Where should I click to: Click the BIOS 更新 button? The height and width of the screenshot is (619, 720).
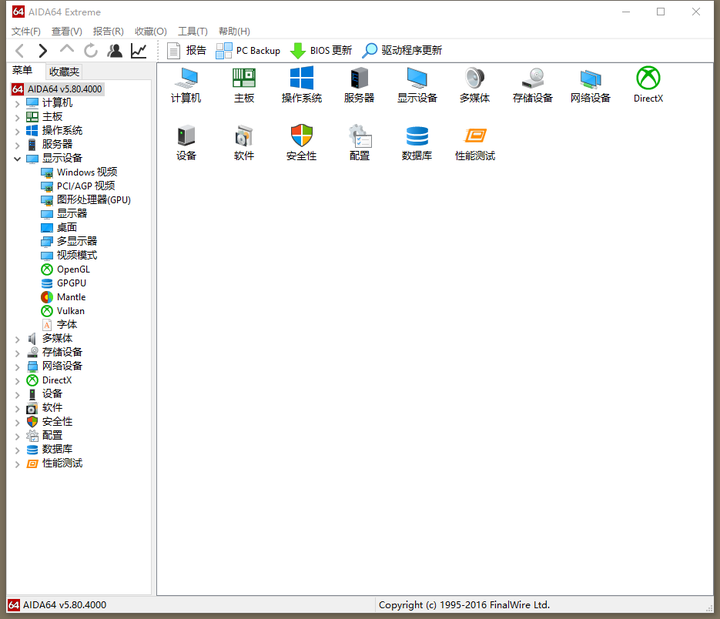point(321,50)
